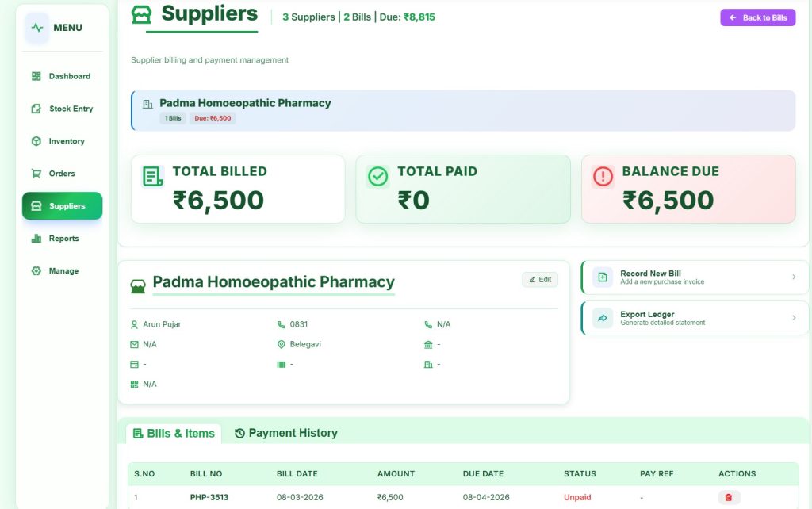The image size is (812, 509).
Task: Expand Record New Bill chevron
Action: point(794,277)
